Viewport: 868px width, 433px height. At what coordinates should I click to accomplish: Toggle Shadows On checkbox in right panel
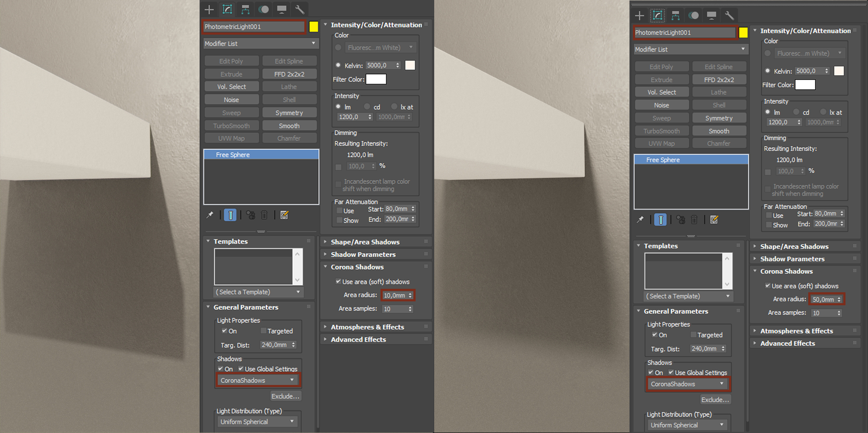(x=651, y=372)
